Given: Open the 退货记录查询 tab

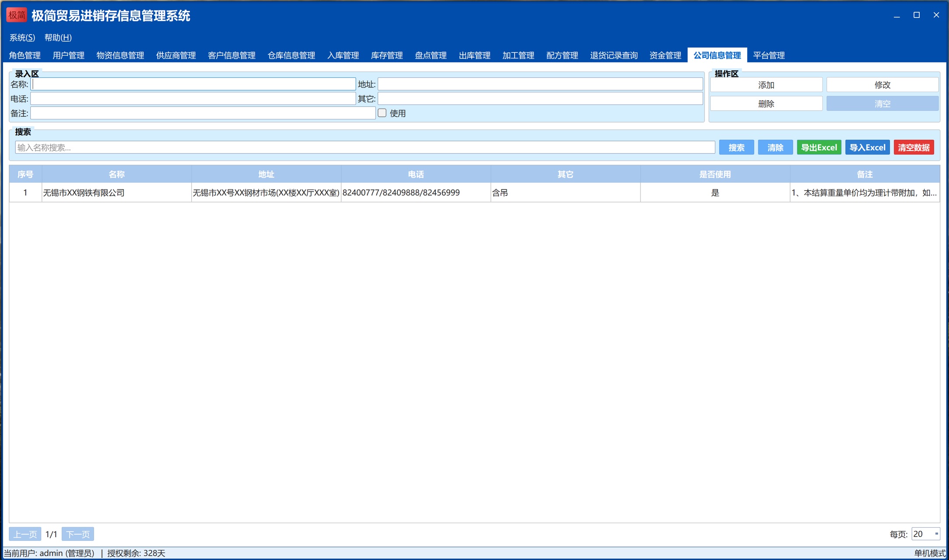Looking at the screenshot, I should [x=614, y=55].
